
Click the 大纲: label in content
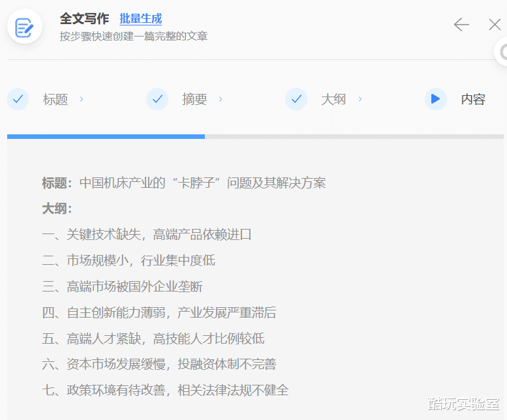(x=57, y=209)
